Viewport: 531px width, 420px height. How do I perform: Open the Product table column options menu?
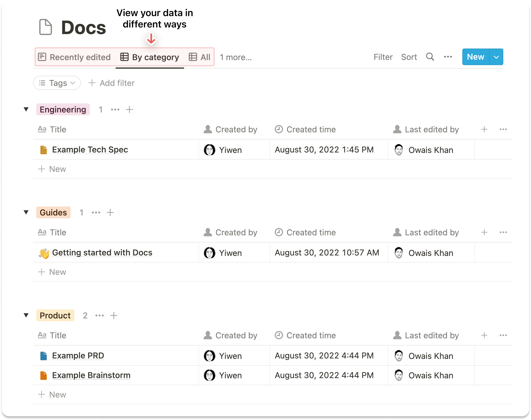point(503,335)
